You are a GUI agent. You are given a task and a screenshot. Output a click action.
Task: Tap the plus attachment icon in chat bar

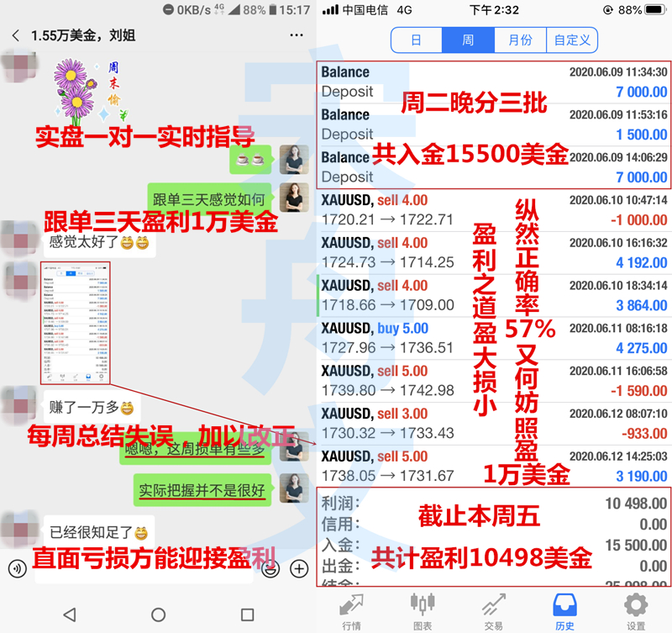coord(299,568)
